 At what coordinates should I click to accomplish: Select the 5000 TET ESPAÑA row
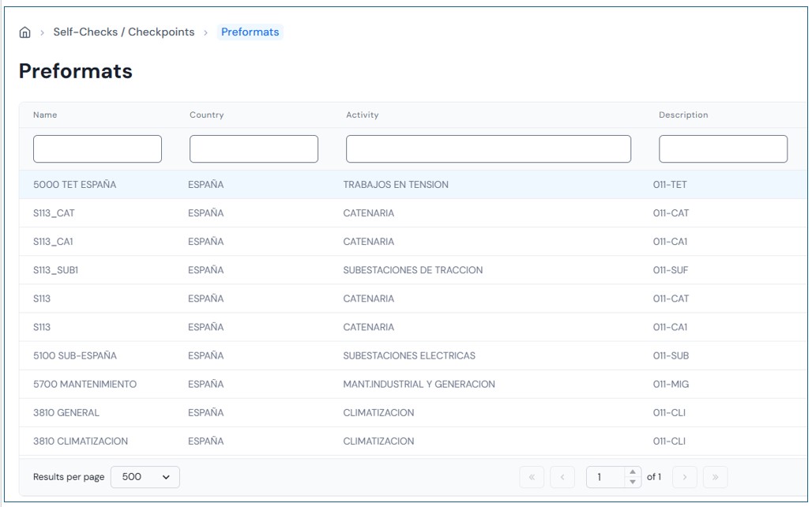(x=75, y=185)
